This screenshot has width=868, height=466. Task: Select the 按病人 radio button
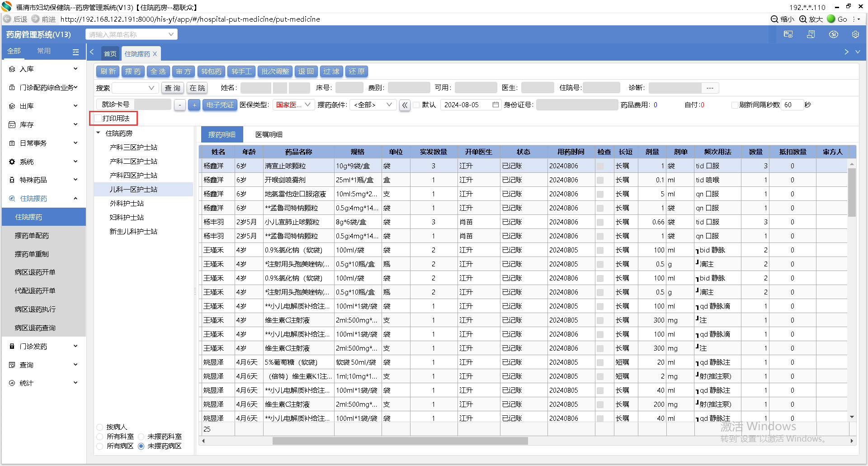100,427
